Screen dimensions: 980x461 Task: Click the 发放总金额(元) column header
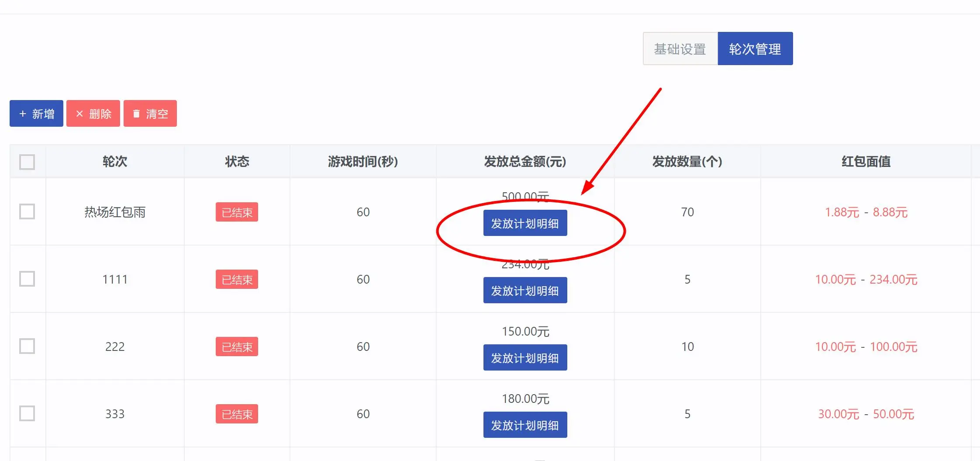point(525,162)
